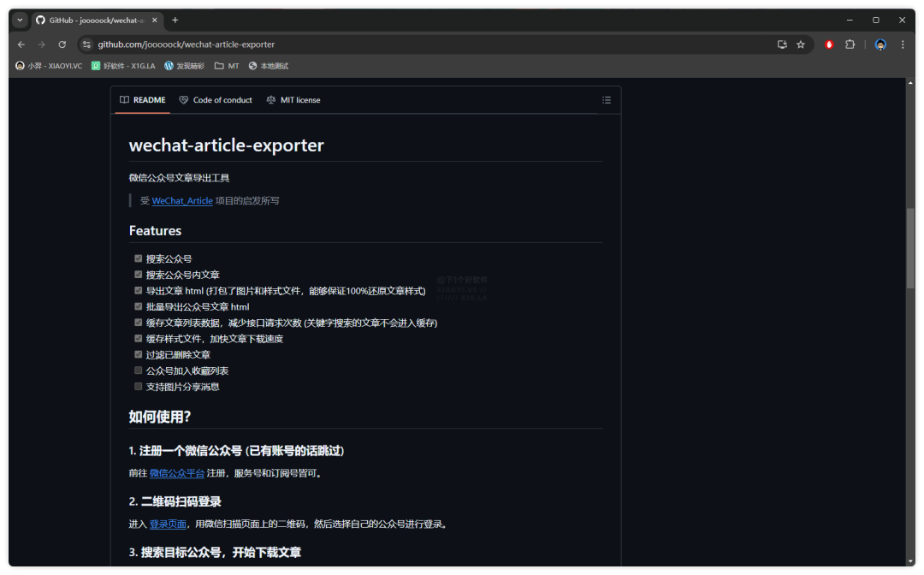Viewport: 924px width, 575px height.
Task: Click the MIT license scale icon
Action: 271,100
